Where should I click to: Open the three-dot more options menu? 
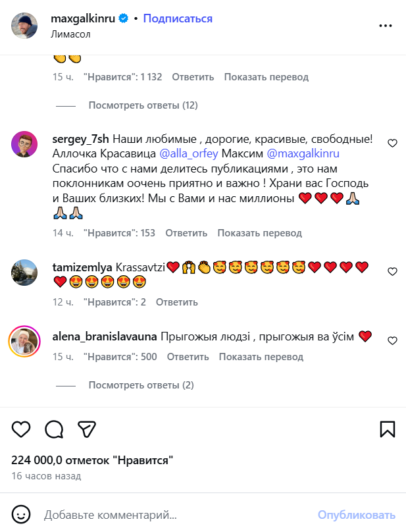pos(385,26)
